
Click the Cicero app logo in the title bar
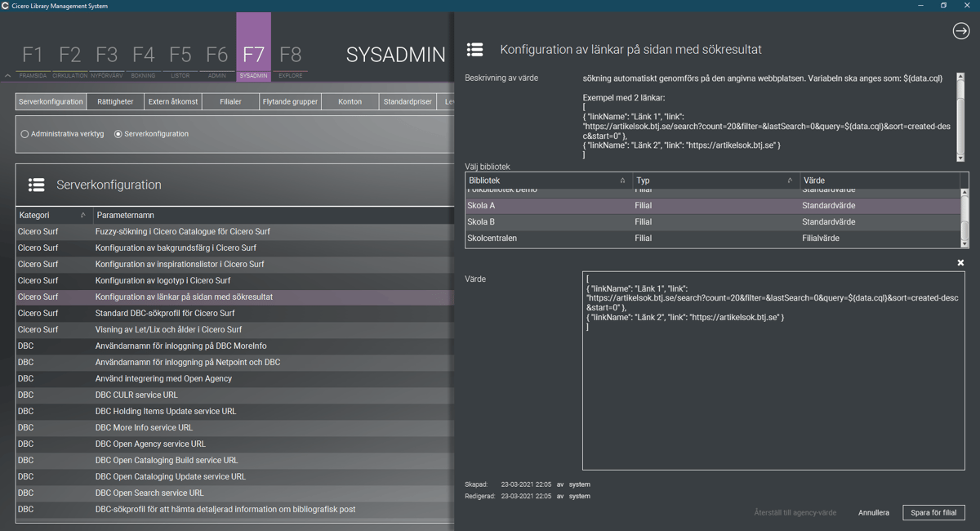coord(7,6)
